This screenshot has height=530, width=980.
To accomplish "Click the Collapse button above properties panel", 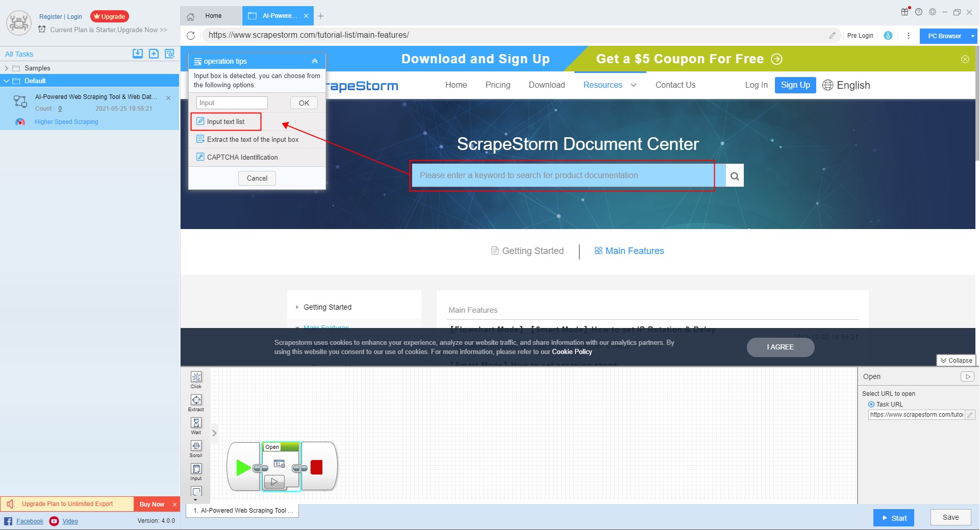I will coord(956,360).
